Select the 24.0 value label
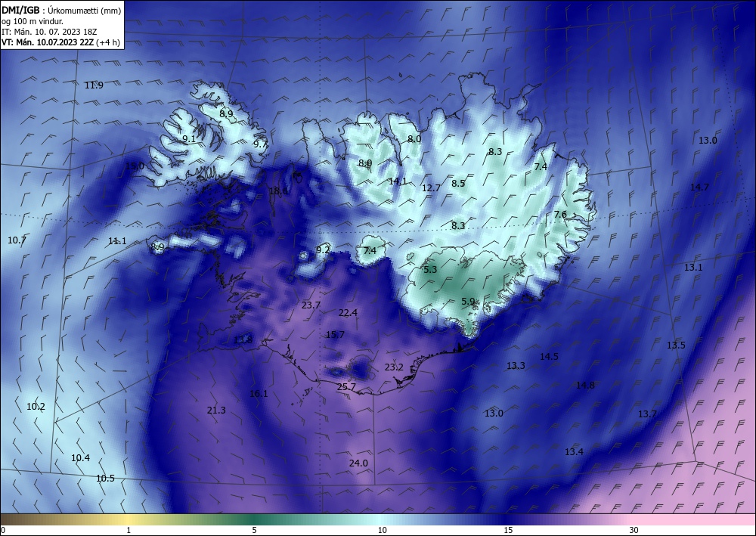Viewport: 756px width, 536px height. coord(358,463)
